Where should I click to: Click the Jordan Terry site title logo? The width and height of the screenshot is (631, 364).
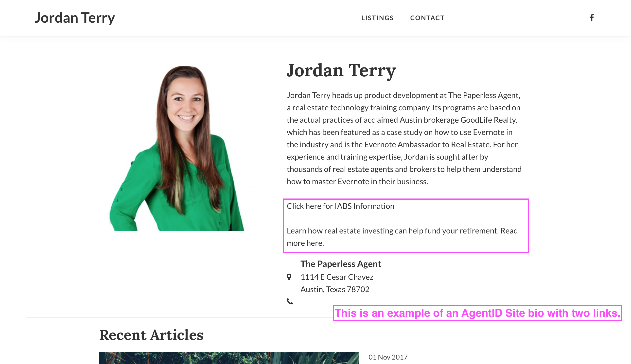tap(74, 18)
